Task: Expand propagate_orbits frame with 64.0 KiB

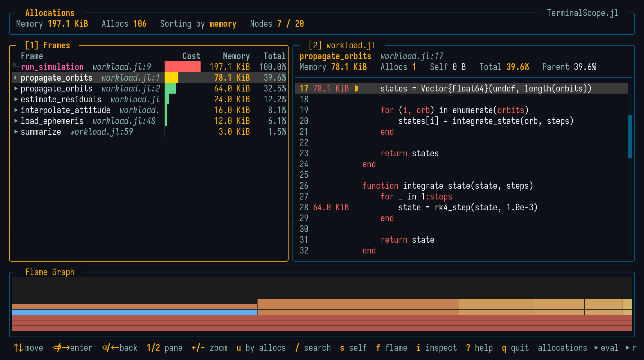Action: [x=16, y=88]
